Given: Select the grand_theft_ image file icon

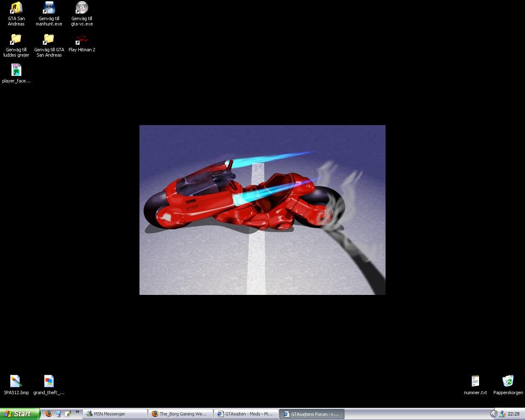Looking at the screenshot, I should coord(49,385).
